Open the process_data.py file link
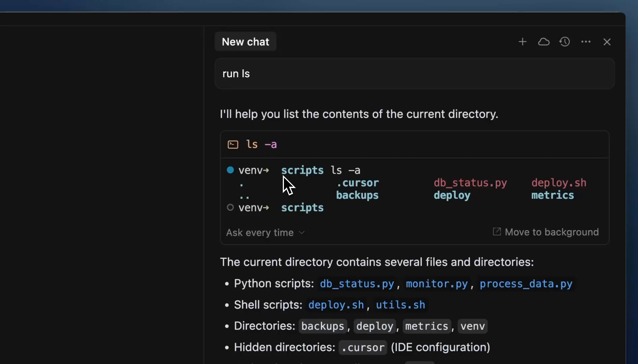 pos(526,284)
